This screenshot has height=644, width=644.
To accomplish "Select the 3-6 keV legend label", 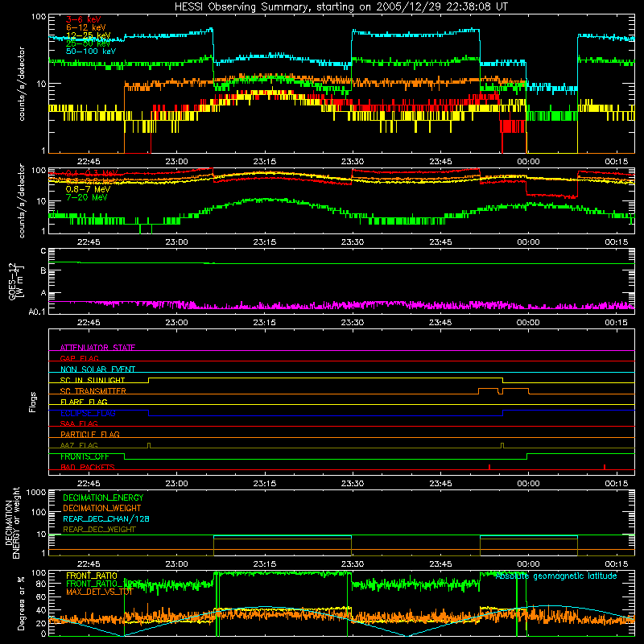I will tap(84, 19).
